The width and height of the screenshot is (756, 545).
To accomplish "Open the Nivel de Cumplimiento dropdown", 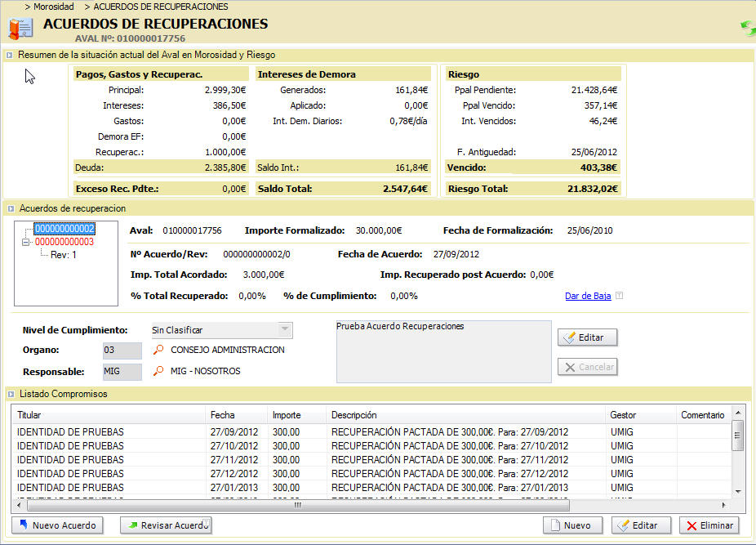I will pyautogui.click(x=285, y=330).
